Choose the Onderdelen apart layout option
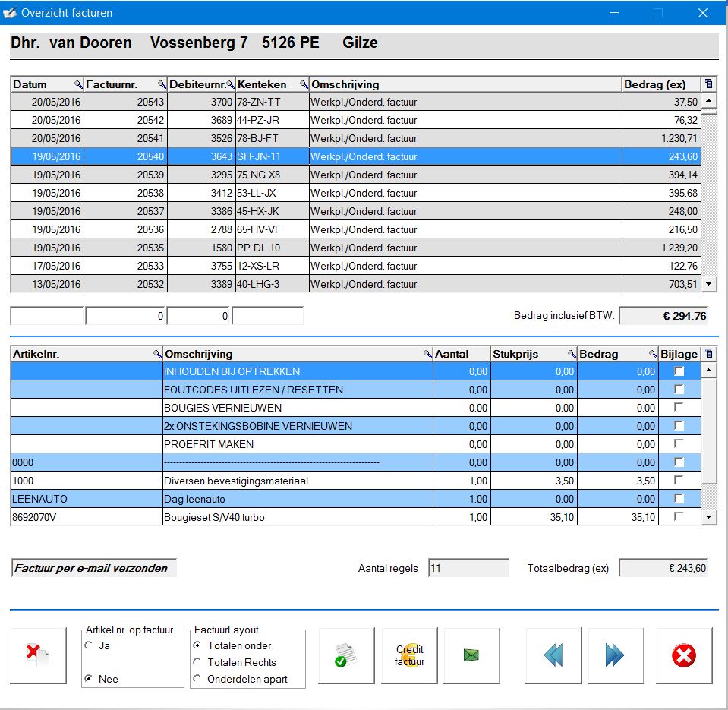This screenshot has width=728, height=710. [198, 679]
